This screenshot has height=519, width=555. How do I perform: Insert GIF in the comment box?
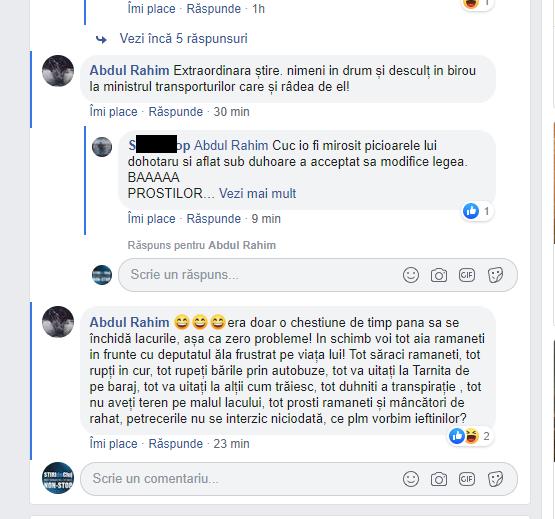click(467, 479)
